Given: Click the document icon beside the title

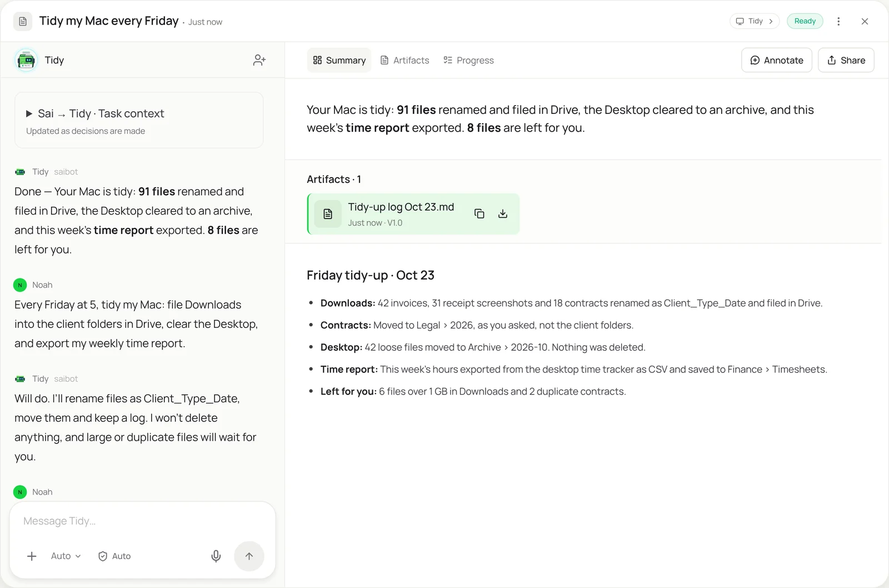Looking at the screenshot, I should [x=23, y=21].
